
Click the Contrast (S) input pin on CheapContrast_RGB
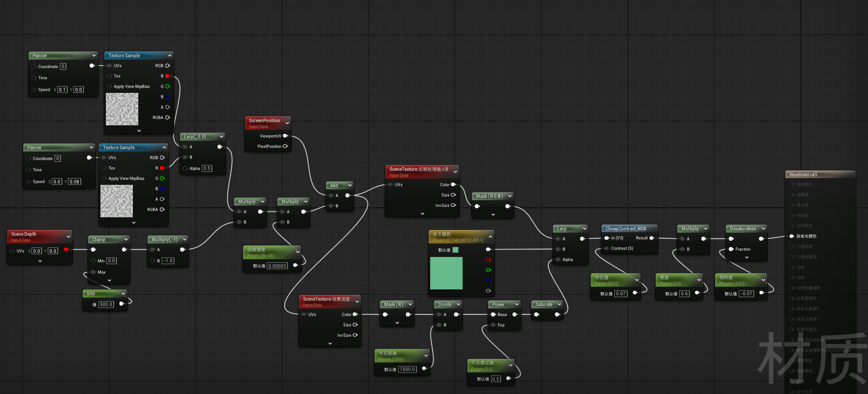(x=607, y=248)
